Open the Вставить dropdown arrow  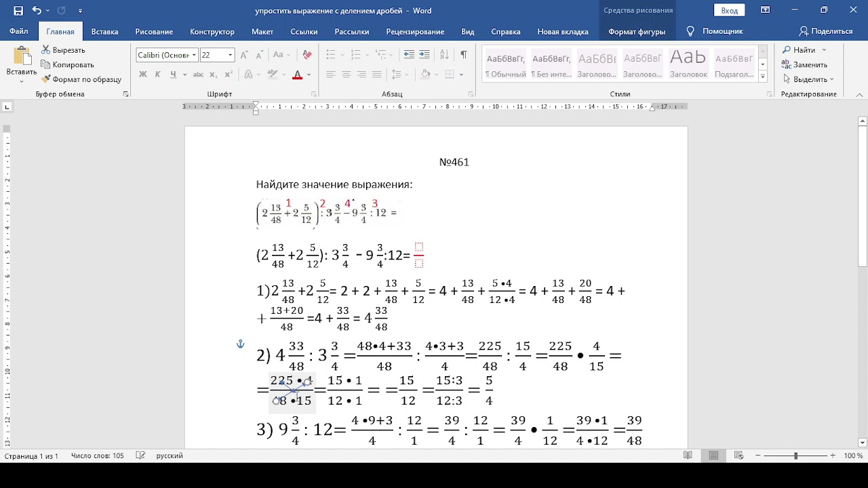[x=22, y=81]
